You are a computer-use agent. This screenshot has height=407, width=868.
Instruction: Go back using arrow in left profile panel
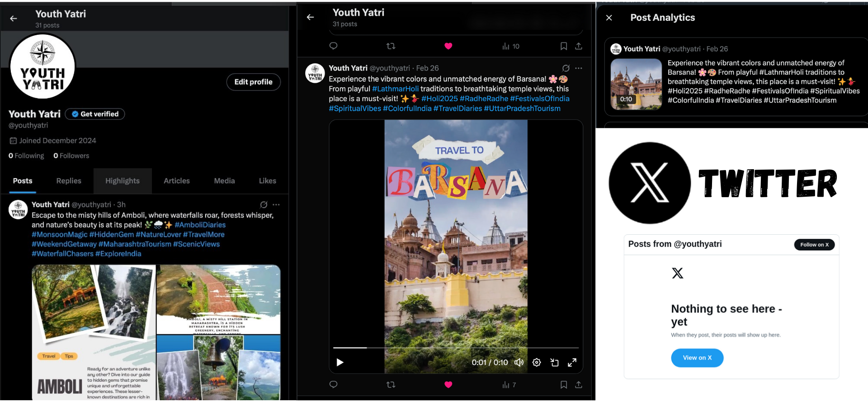point(14,19)
